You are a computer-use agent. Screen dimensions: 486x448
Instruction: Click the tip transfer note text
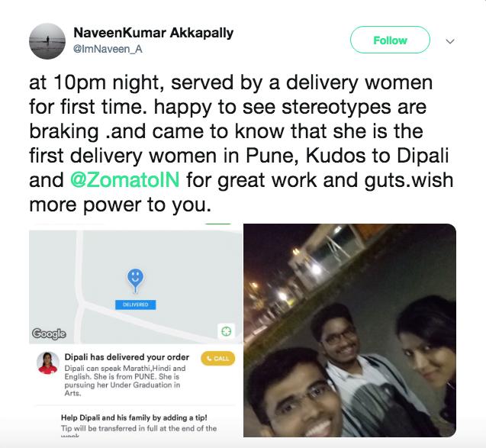pos(139,431)
